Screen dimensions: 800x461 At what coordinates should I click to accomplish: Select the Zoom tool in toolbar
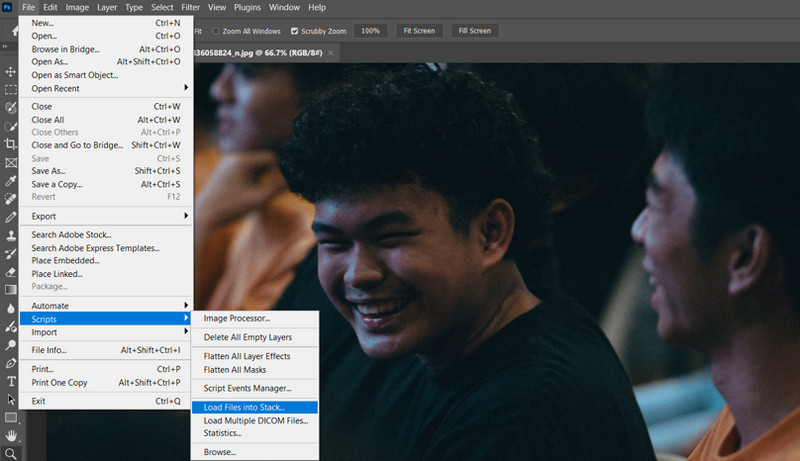point(11,453)
